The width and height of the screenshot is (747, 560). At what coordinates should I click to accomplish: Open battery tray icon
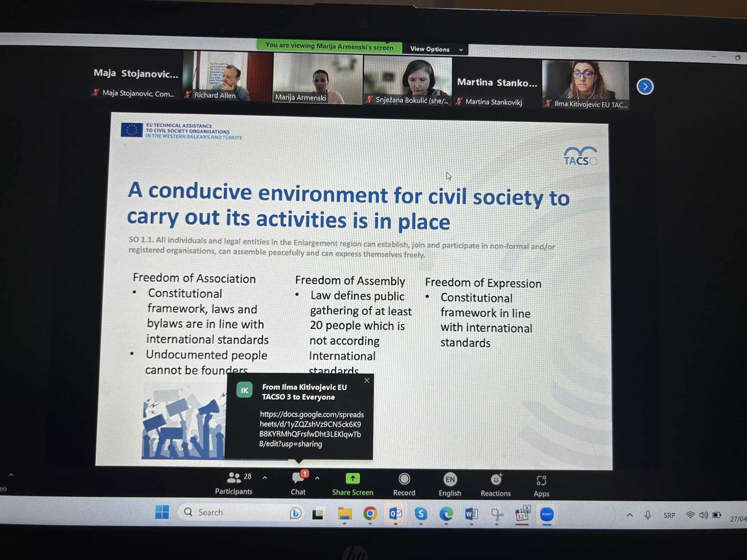pos(717,515)
